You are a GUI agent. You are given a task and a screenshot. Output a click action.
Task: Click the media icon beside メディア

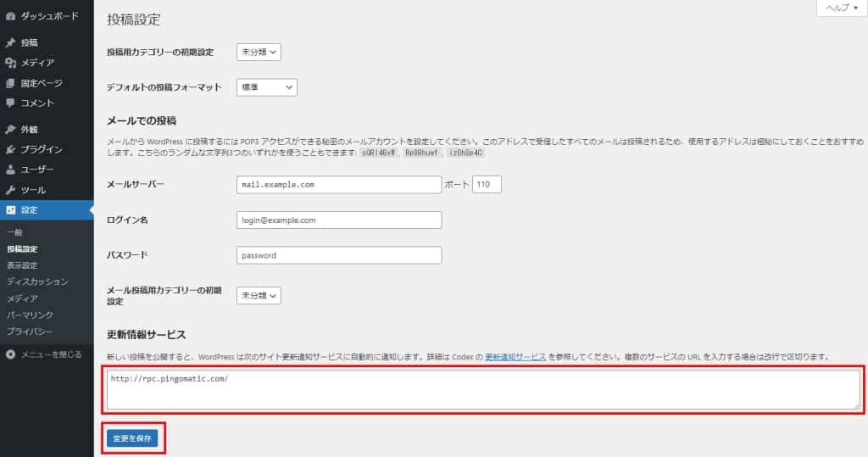(x=10, y=63)
